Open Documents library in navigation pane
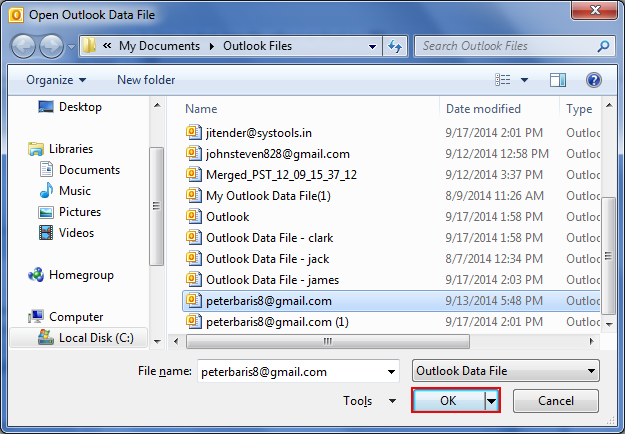Screen dimensions: 625x434 [80, 170]
